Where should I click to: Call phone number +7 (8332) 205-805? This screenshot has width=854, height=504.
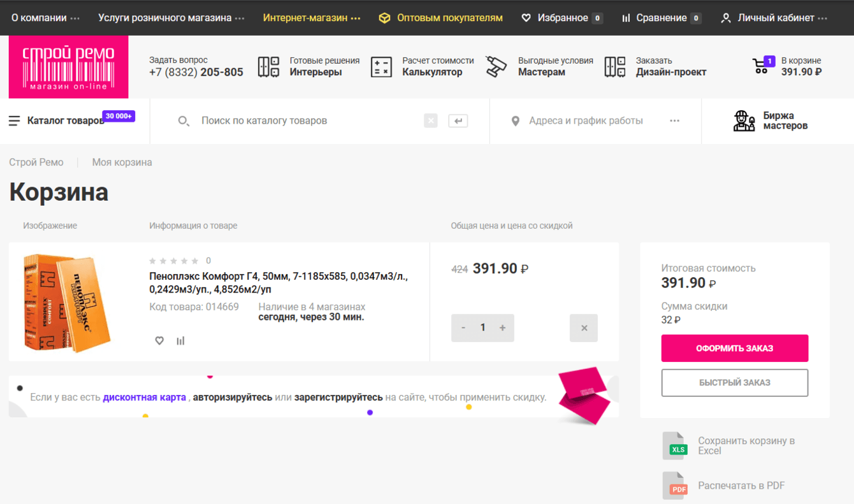tap(196, 72)
